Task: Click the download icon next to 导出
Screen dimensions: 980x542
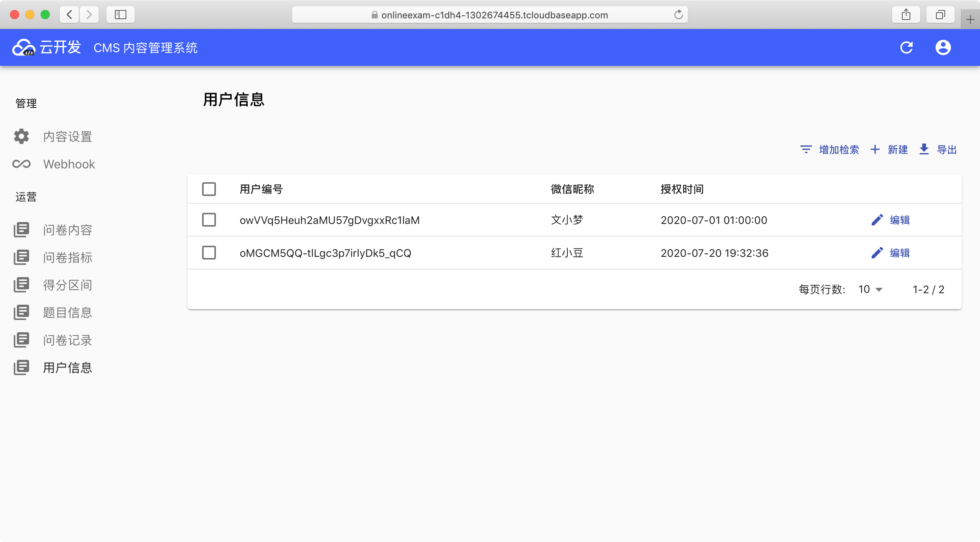Action: tap(924, 149)
